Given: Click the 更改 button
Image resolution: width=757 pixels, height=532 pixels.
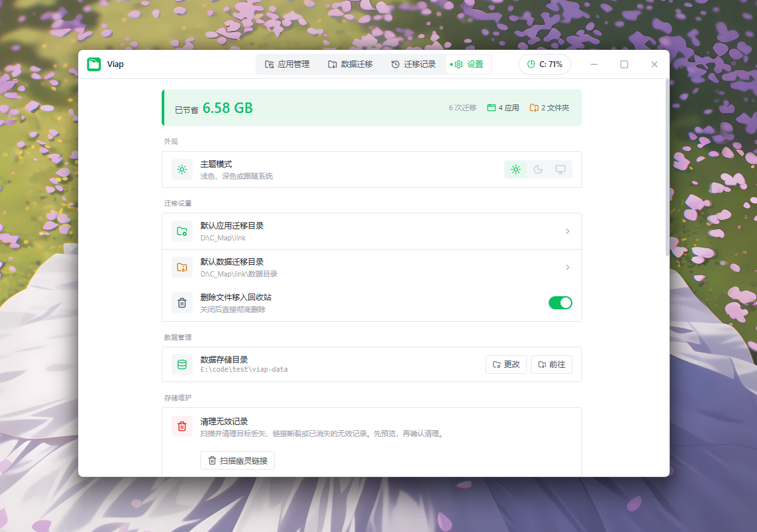Looking at the screenshot, I should pyautogui.click(x=506, y=365).
